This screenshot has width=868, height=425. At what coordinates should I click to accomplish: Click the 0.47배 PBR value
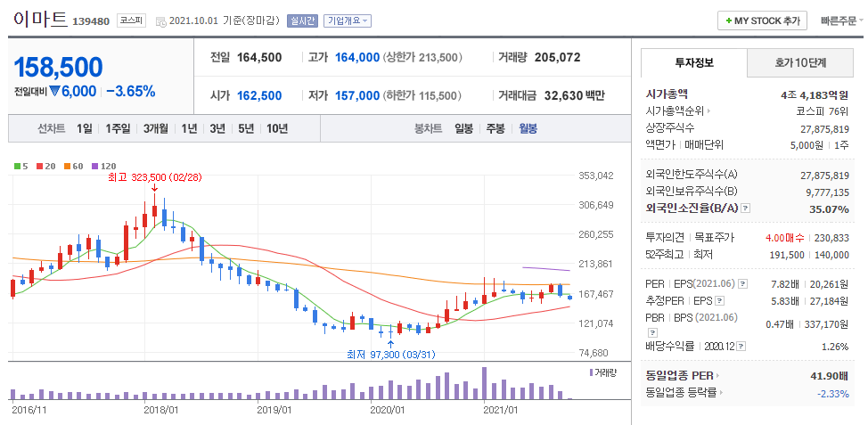[x=780, y=325]
